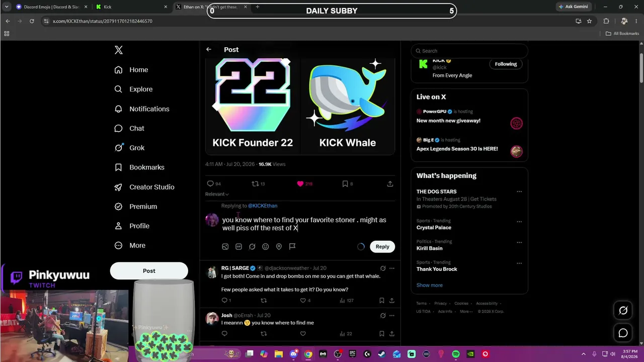Click the Grok icon on RG | SARGE's reply
This screenshot has height=362, width=644.
tap(383, 268)
